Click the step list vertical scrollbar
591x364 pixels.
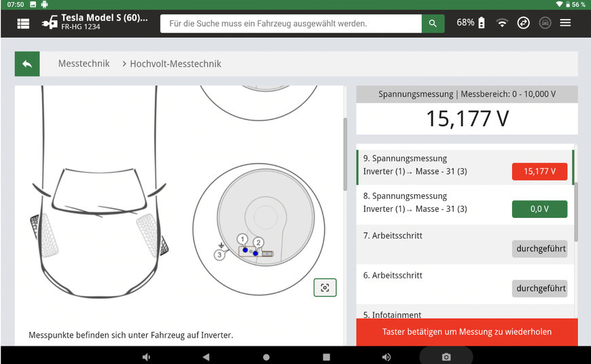pyautogui.click(x=576, y=212)
